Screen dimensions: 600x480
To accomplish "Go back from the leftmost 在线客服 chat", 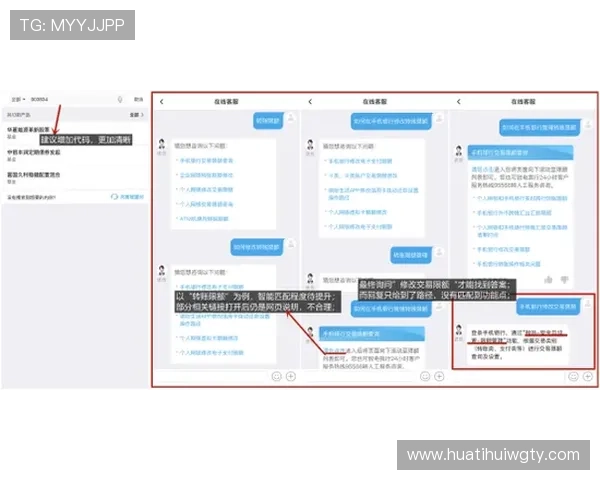I will point(161,102).
